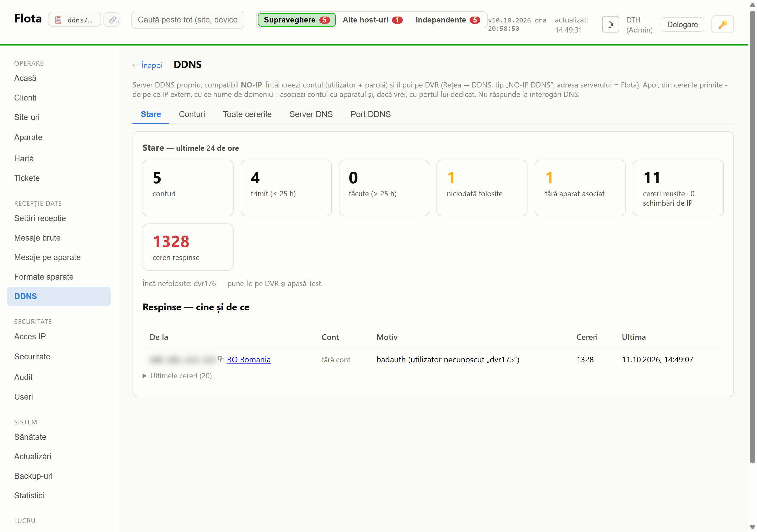This screenshot has width=757, height=532.
Task: Go back with the Înapoi link
Action: tap(147, 65)
